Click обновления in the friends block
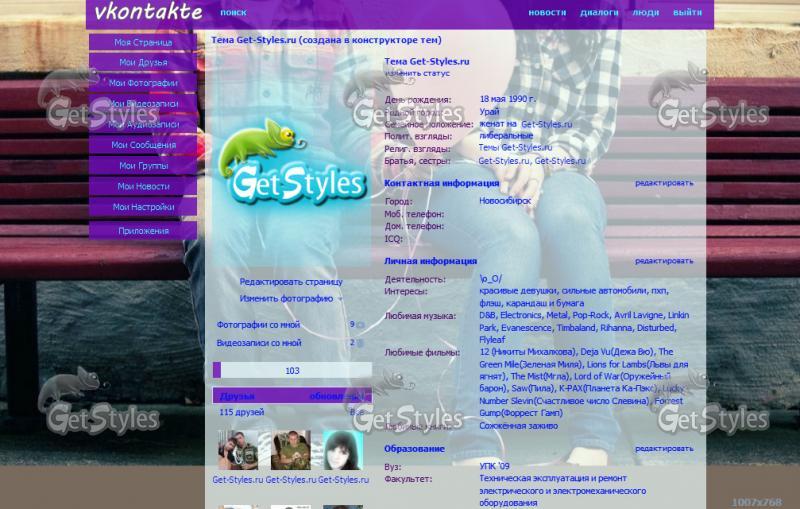The image size is (800, 509). click(337, 396)
